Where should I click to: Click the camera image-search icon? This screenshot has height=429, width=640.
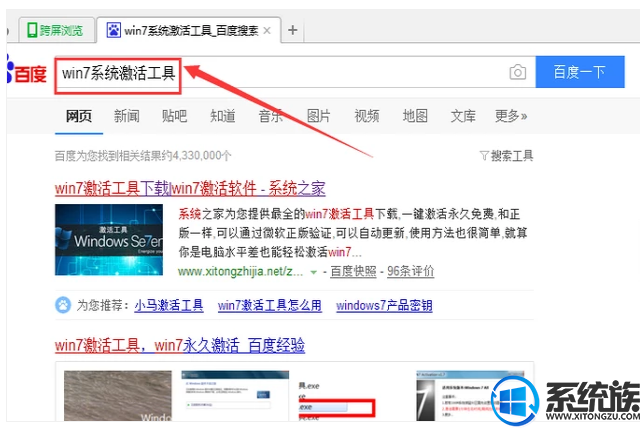pyautogui.click(x=518, y=73)
